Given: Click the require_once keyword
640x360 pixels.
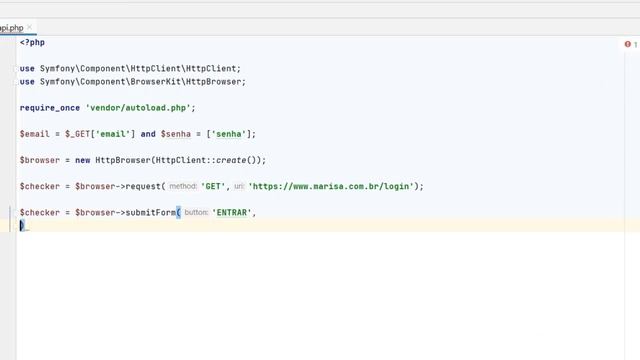Looking at the screenshot, I should [50, 108].
